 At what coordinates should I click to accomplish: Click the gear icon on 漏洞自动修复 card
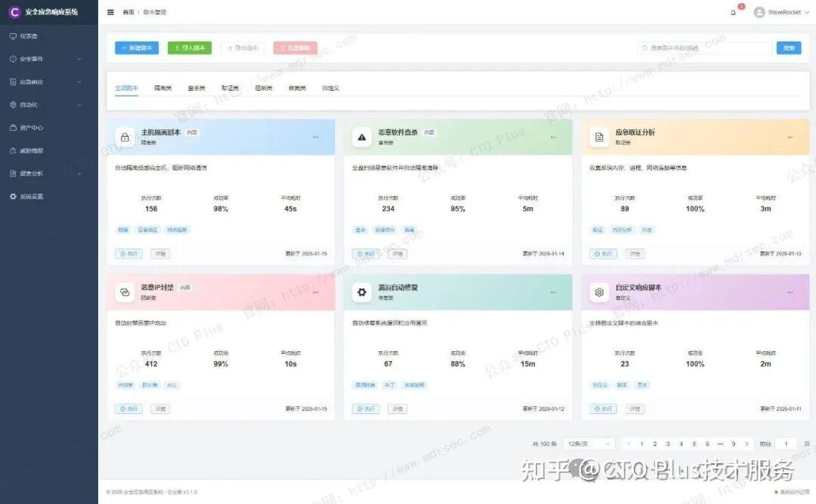coord(362,292)
